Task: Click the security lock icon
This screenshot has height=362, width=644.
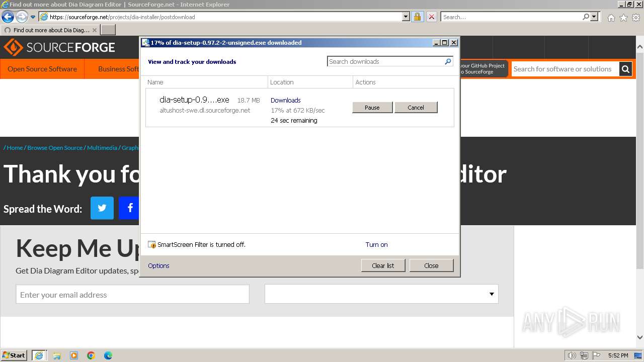Action: pos(417,17)
